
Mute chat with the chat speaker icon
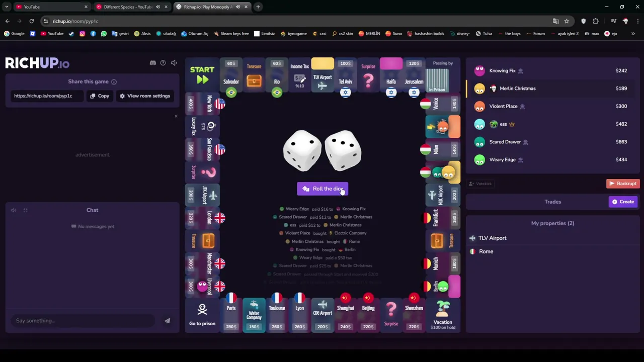point(14,210)
